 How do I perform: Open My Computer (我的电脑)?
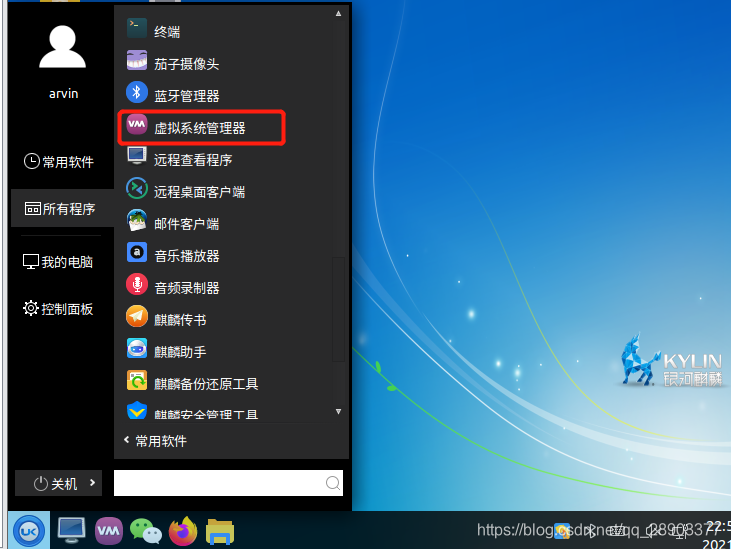pos(58,262)
